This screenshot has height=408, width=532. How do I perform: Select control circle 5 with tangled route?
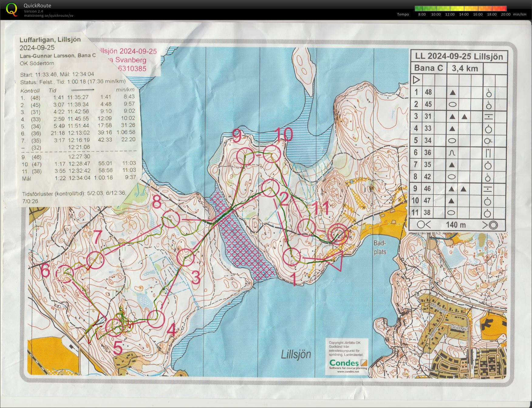coord(114,327)
